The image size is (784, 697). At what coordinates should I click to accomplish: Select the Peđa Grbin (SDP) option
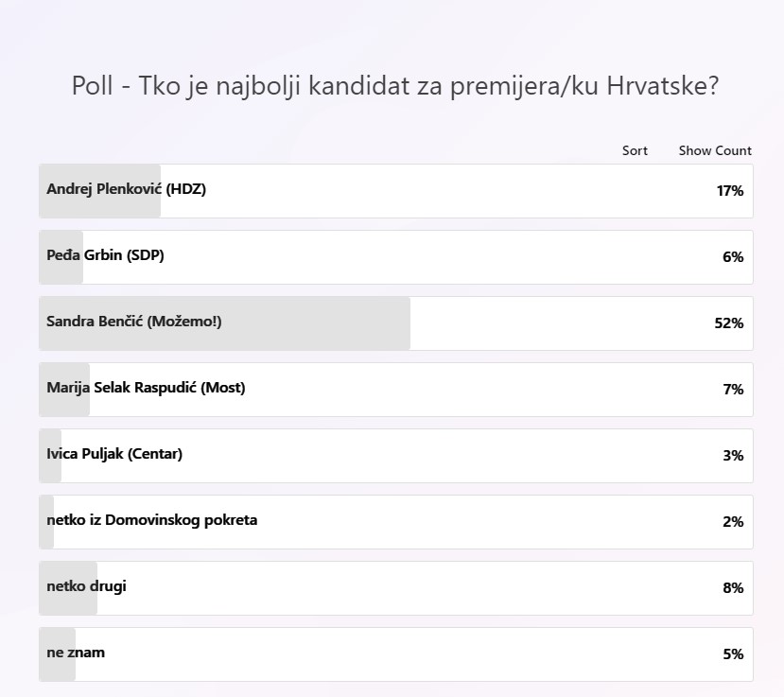click(106, 255)
